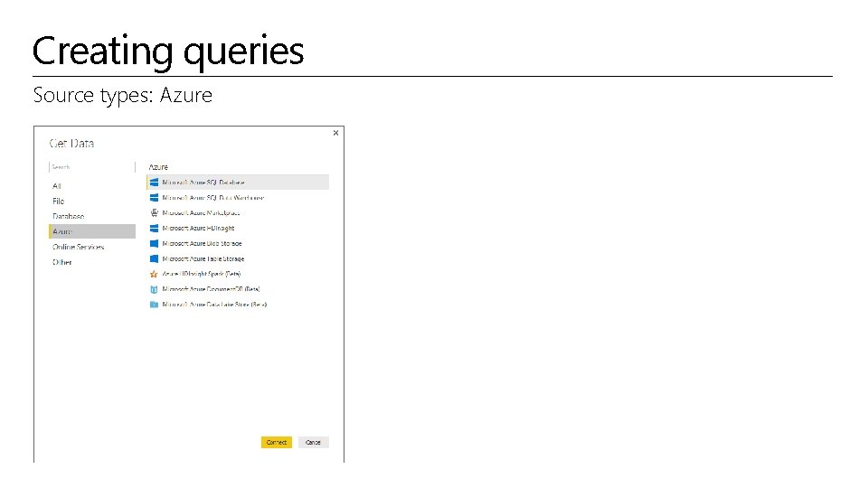Screen dimensions: 868x488
Task: Click the Azure Blob Storage icon
Action: (154, 243)
